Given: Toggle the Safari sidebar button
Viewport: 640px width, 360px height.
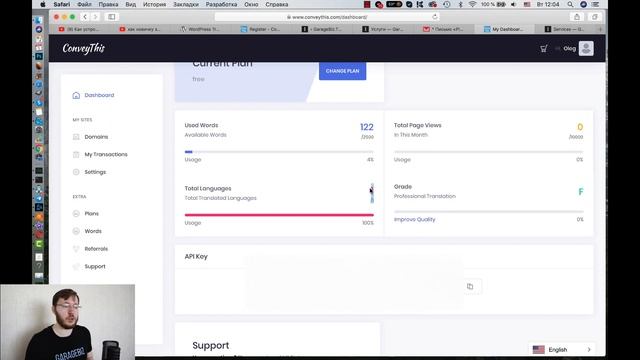Looking at the screenshot, I should point(111,17).
